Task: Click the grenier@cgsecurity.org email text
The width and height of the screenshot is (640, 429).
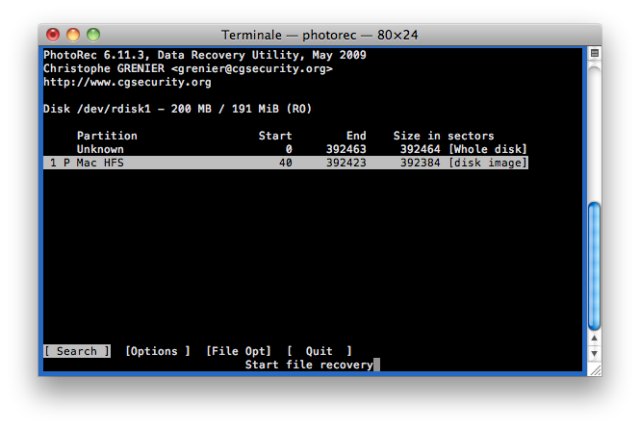Action: pos(252,69)
